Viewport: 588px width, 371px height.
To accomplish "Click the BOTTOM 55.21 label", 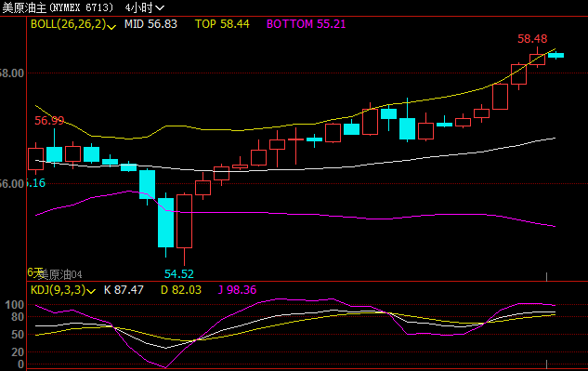I will 306,24.
